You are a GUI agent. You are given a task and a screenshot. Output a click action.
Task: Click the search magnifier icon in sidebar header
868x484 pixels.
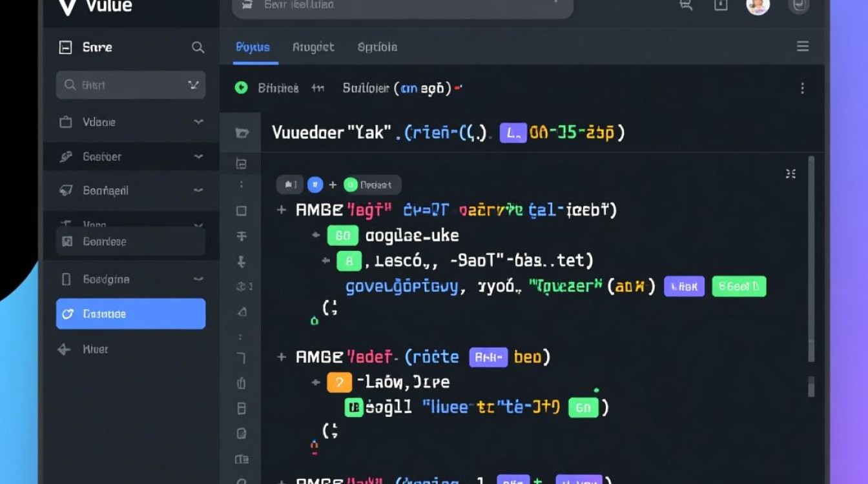[x=198, y=48]
